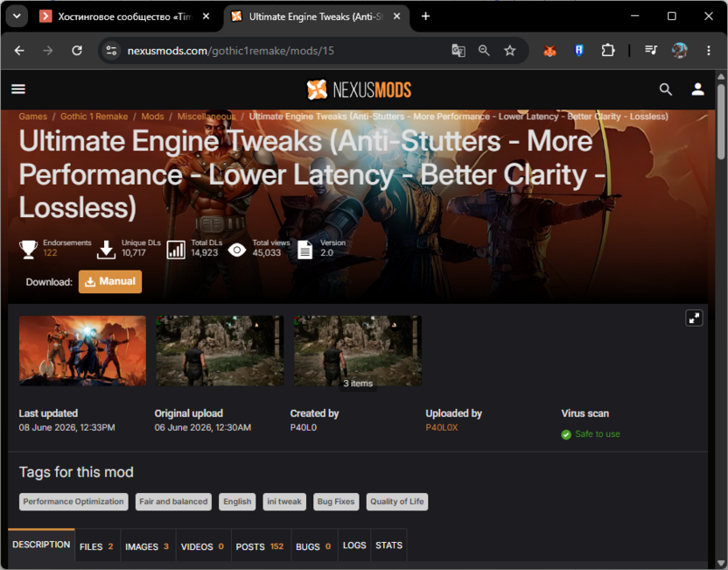Viewport: 728px width, 570px height.
Task: Click the Total views eye icon
Action: [x=237, y=250]
